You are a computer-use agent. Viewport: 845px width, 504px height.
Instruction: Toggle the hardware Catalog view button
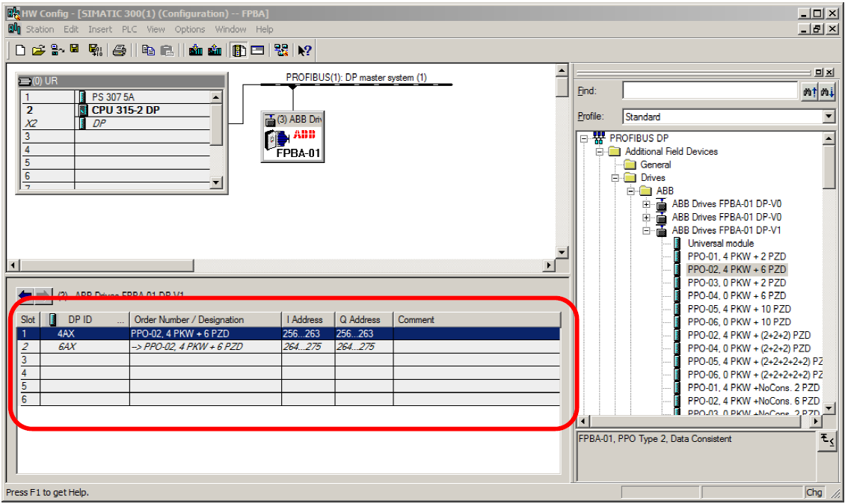(239, 50)
